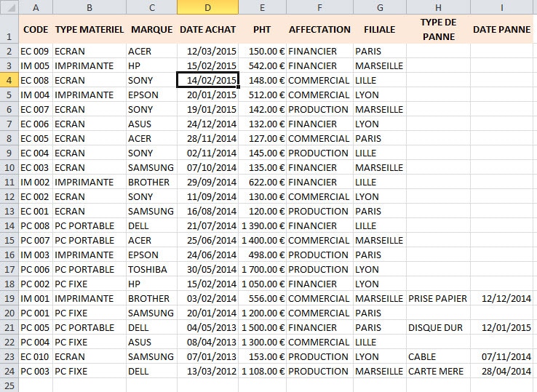
Task: Select cell with price 542.00 €
Action: (x=262, y=65)
